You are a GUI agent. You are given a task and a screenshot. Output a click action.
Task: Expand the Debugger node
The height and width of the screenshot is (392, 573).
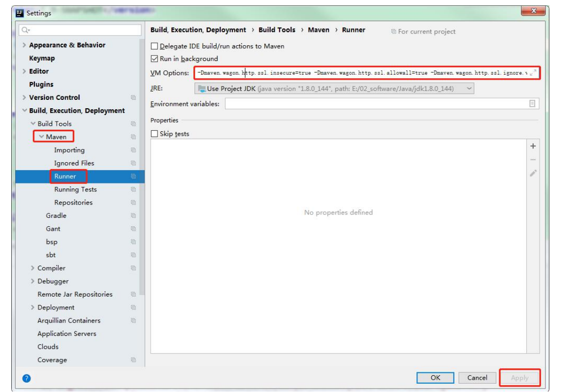32,281
